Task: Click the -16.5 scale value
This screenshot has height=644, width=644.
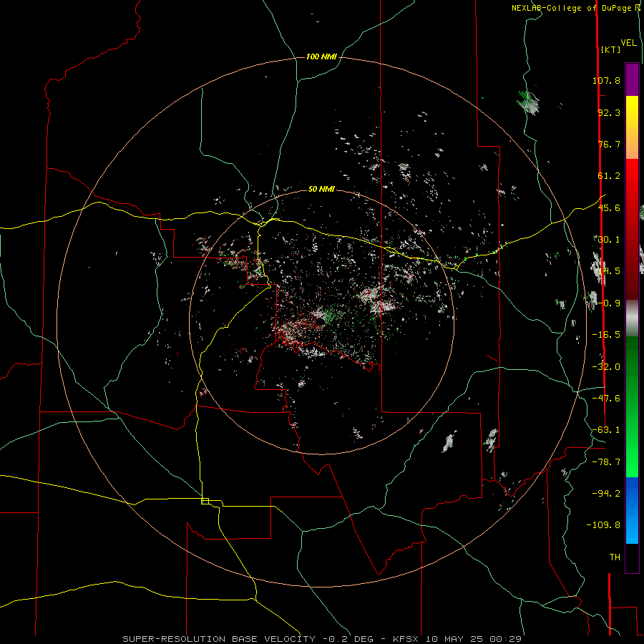Action: 606,335
